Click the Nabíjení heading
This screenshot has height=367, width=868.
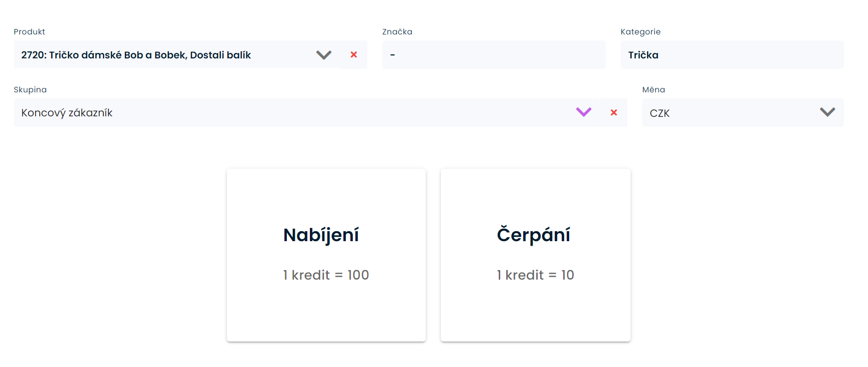click(x=321, y=235)
